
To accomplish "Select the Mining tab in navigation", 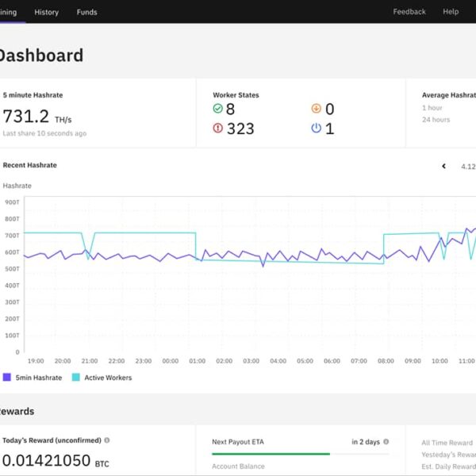I will click(x=11, y=12).
